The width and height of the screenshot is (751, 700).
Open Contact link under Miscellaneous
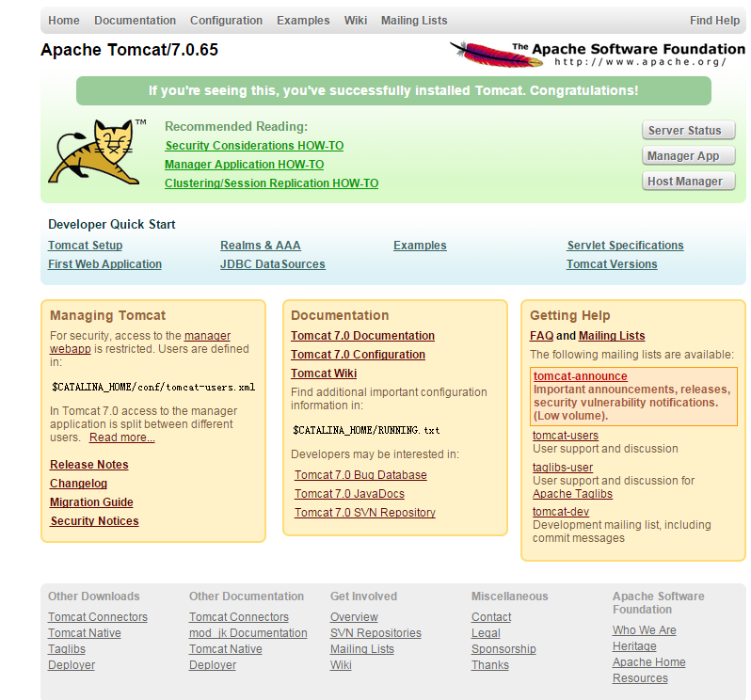[491, 617]
